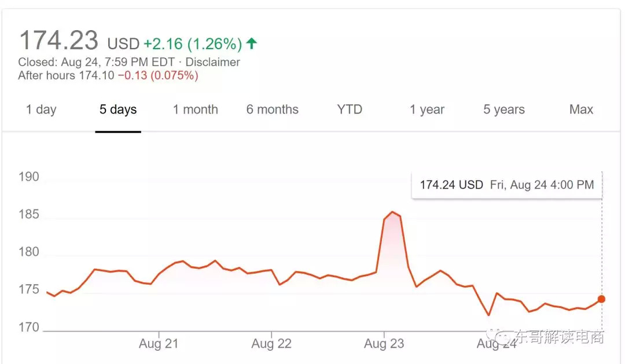625x364 pixels.
Task: Click the red data point marker
Action: coord(601,299)
